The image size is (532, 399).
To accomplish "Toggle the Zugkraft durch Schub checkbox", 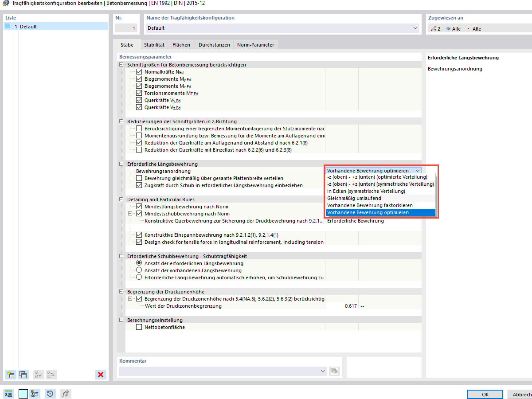I will pyautogui.click(x=139, y=185).
